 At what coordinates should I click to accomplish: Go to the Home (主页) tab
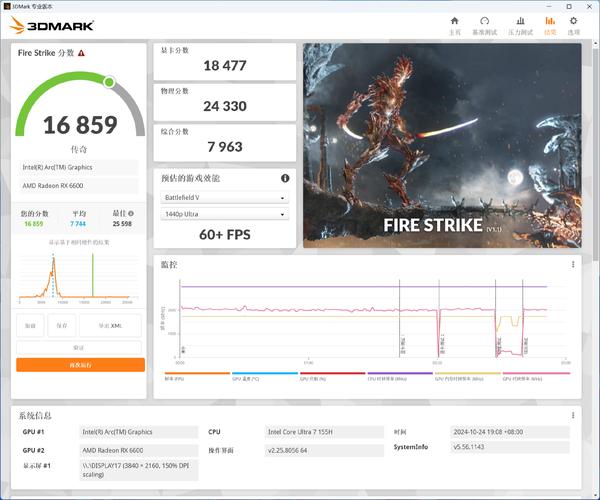(454, 25)
